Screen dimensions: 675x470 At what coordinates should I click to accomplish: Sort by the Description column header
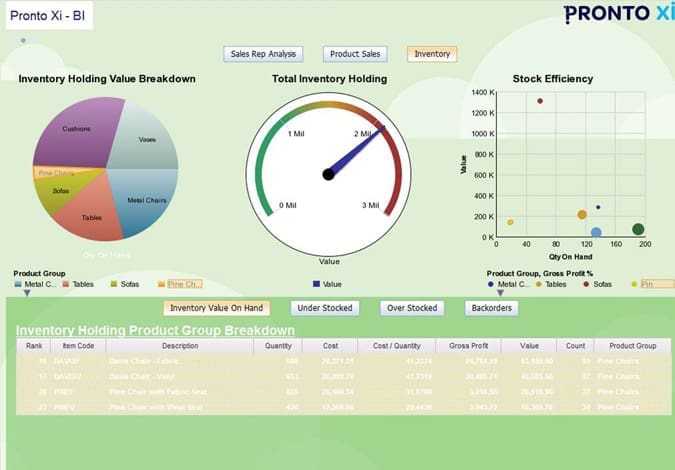(x=180, y=346)
